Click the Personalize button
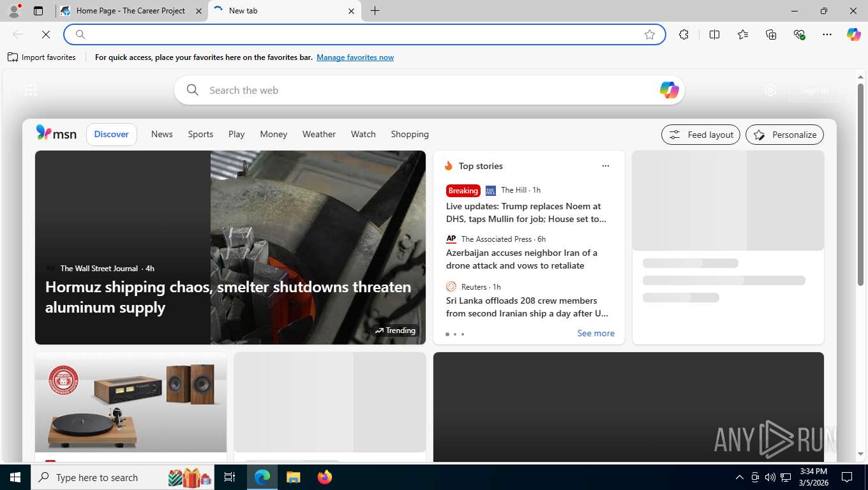The height and width of the screenshot is (490, 868). (x=784, y=135)
